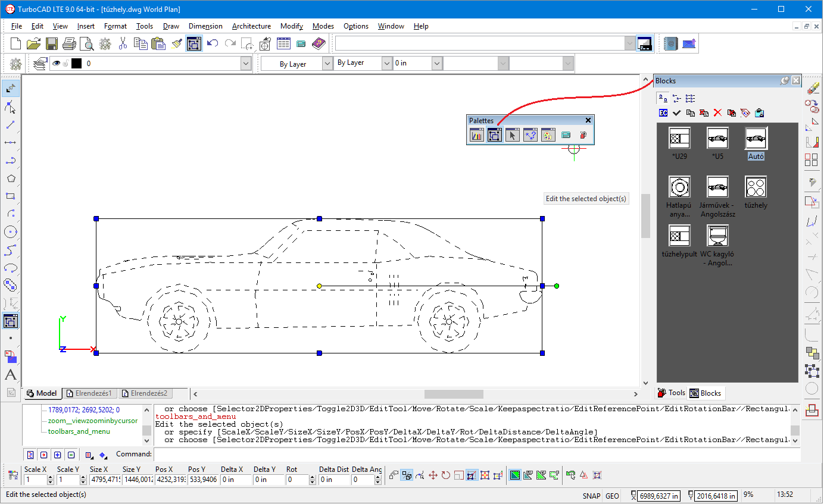This screenshot has height=504, width=824.
Task: Click the checkmark icon in Blocks palette
Action: 676,112
